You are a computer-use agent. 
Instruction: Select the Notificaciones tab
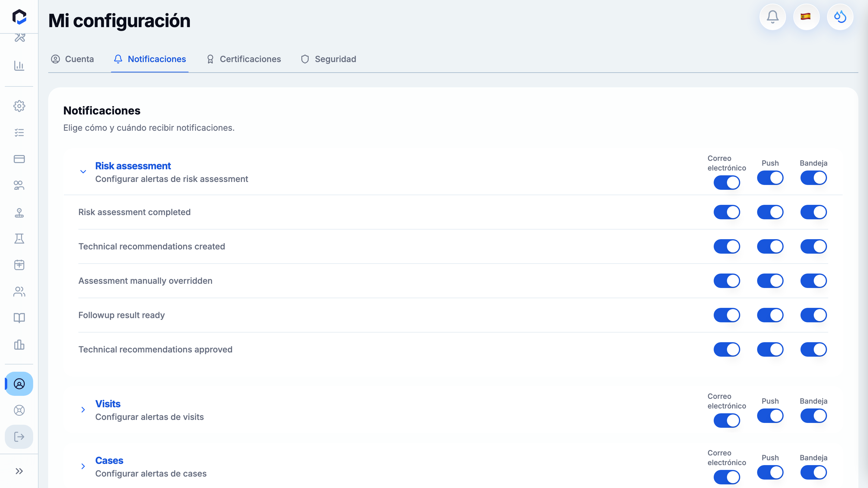point(150,59)
